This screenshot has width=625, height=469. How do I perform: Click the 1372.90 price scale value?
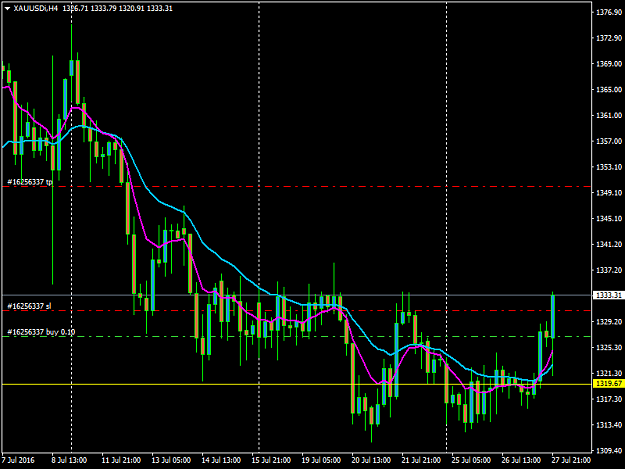[x=609, y=38]
